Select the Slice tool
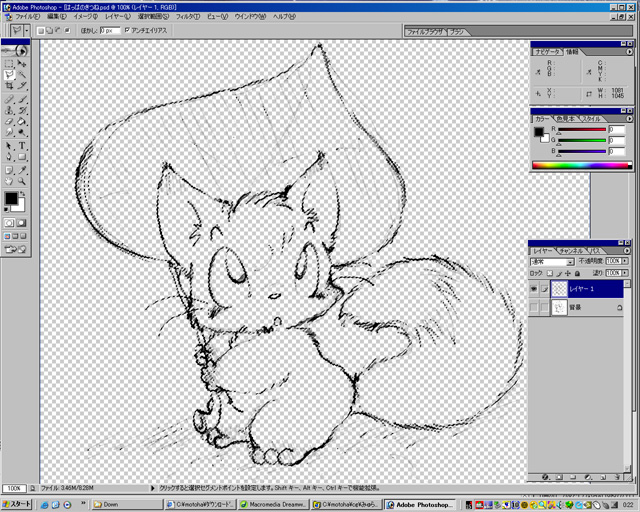Image resolution: width=640 pixels, height=512 pixels. [22, 86]
